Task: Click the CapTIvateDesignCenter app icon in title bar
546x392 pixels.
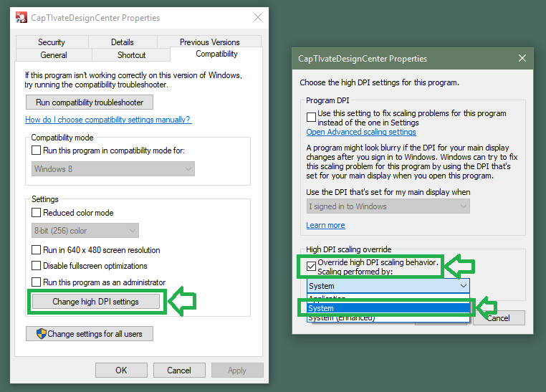Action: click(x=21, y=17)
